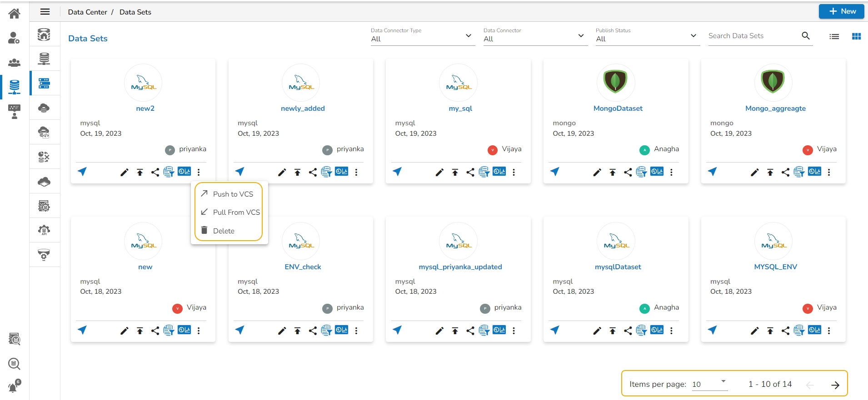Open three-dot menu on Mongo_aggreagte card
This screenshot has height=400, width=868.
tap(829, 172)
